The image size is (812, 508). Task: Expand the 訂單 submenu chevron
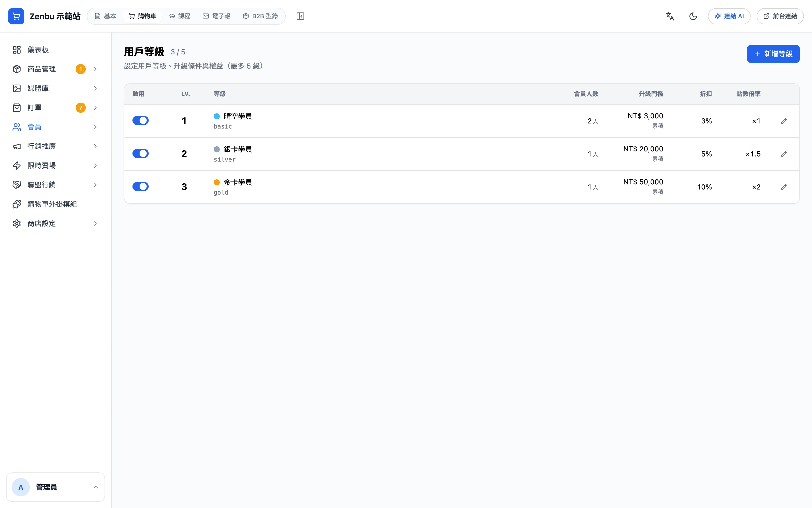pos(95,107)
